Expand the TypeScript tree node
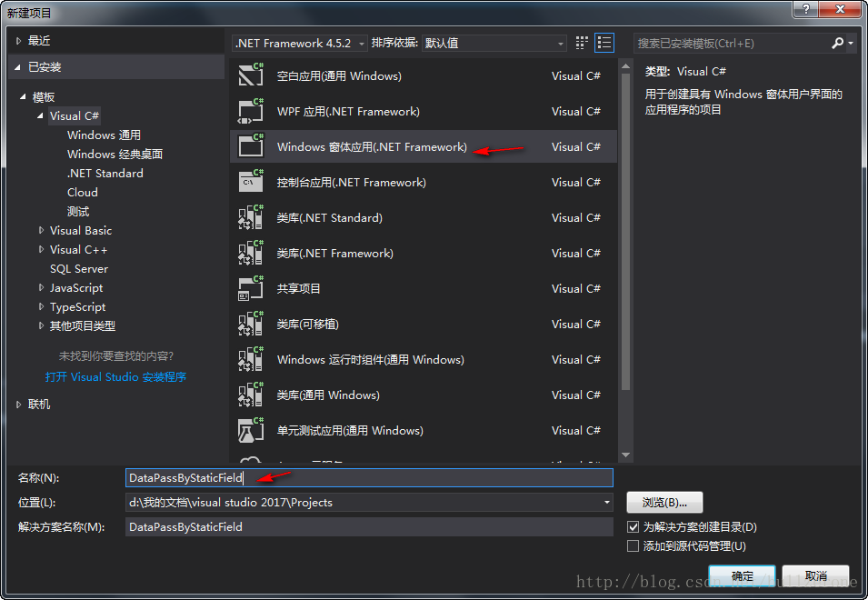The image size is (868, 600). click(x=41, y=306)
